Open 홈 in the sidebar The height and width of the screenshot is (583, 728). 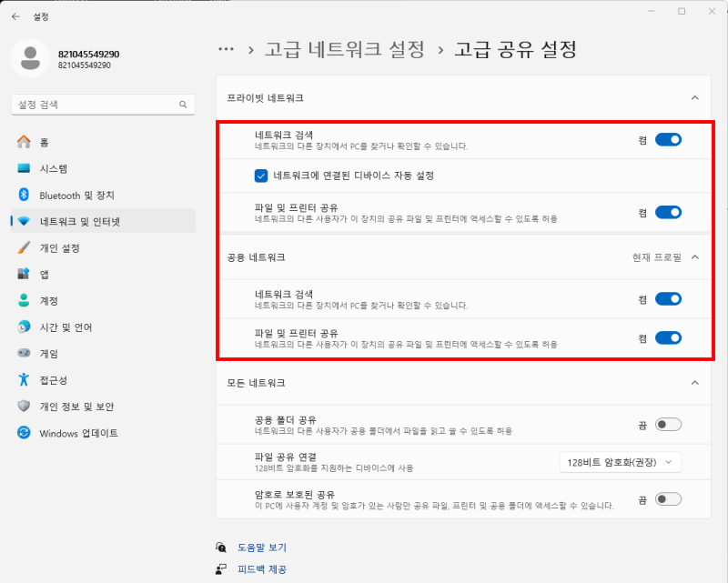pyautogui.click(x=103, y=142)
